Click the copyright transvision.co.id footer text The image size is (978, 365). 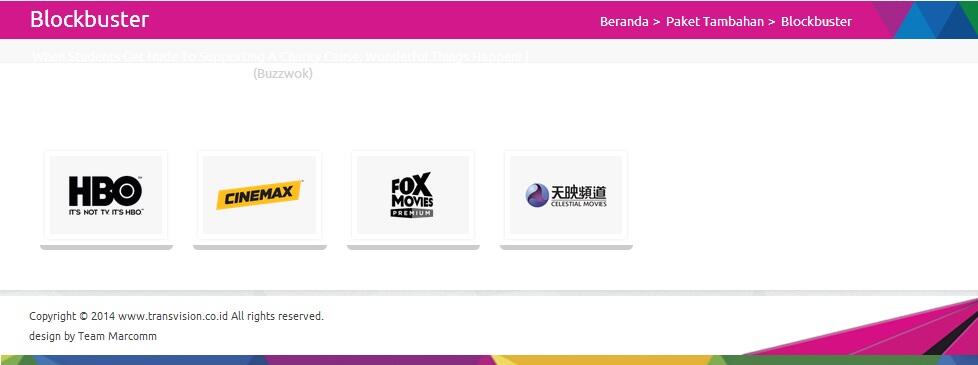[177, 316]
